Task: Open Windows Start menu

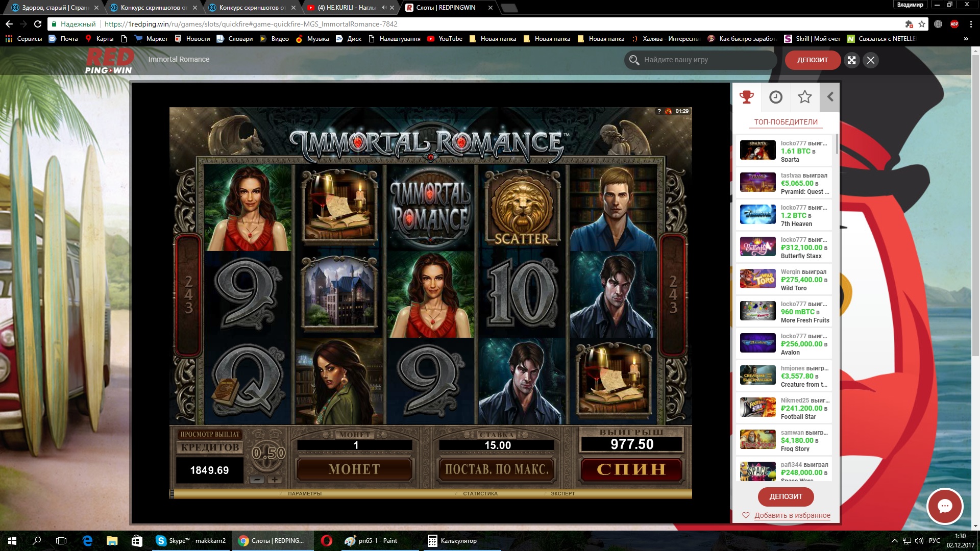Action: click(12, 541)
